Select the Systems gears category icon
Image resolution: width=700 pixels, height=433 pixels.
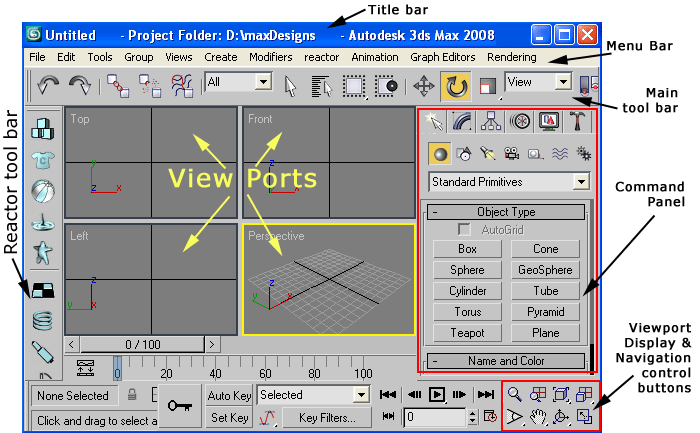tap(583, 154)
